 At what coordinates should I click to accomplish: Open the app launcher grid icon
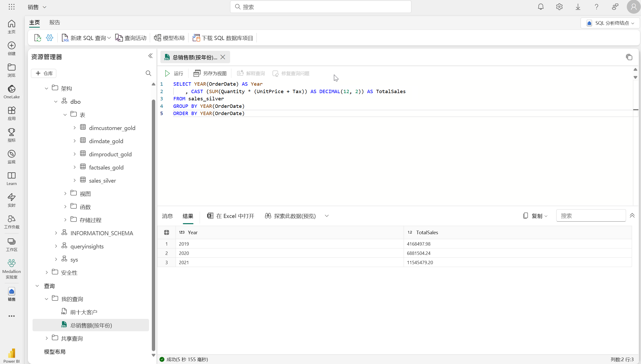[12, 7]
